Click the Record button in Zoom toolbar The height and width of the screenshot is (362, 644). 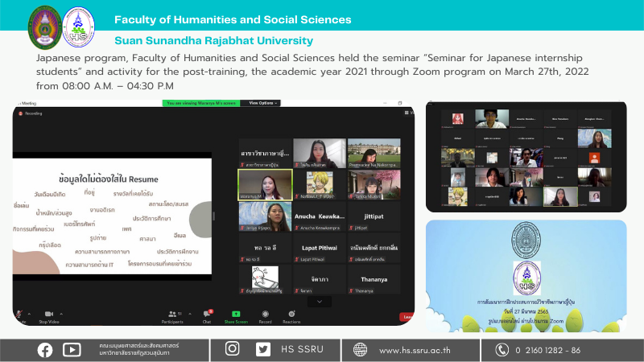(x=265, y=313)
